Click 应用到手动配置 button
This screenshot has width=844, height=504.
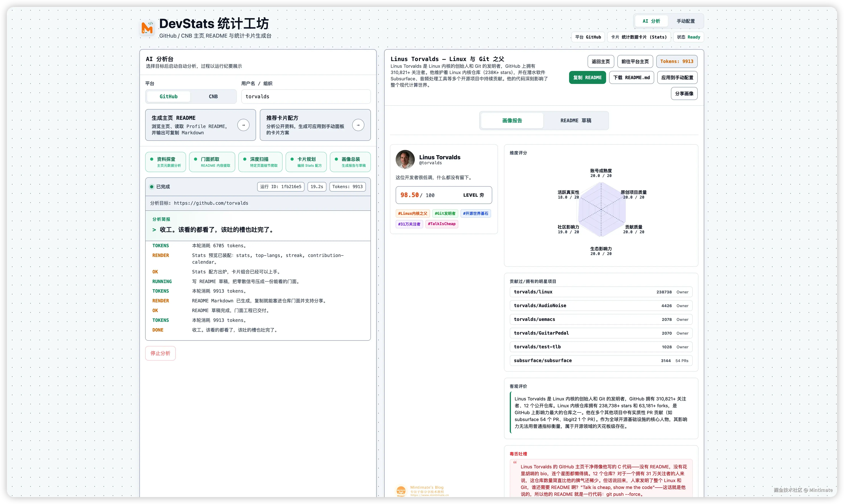pyautogui.click(x=677, y=77)
